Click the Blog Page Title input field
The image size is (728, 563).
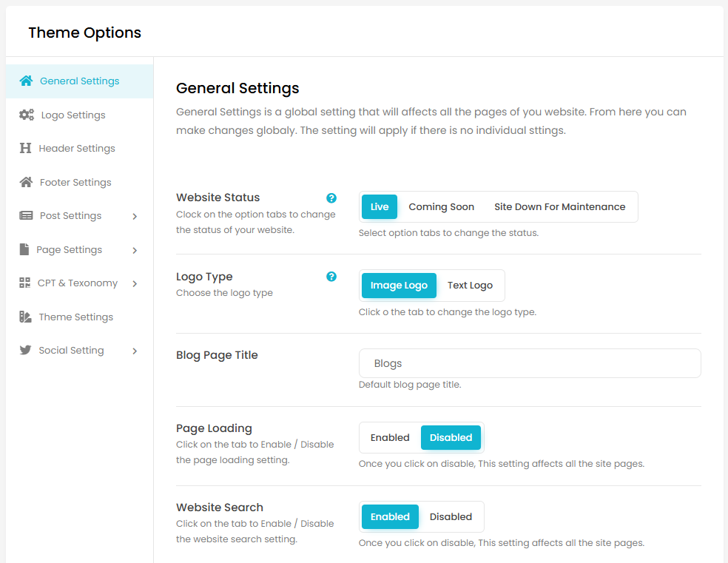[529, 363]
